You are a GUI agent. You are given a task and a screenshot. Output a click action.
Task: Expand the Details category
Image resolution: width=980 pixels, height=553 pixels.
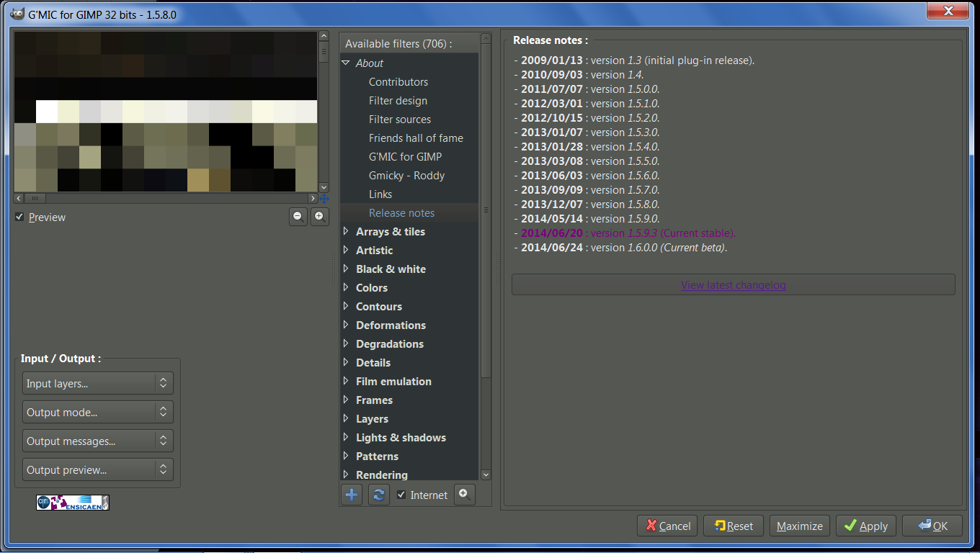click(x=347, y=362)
